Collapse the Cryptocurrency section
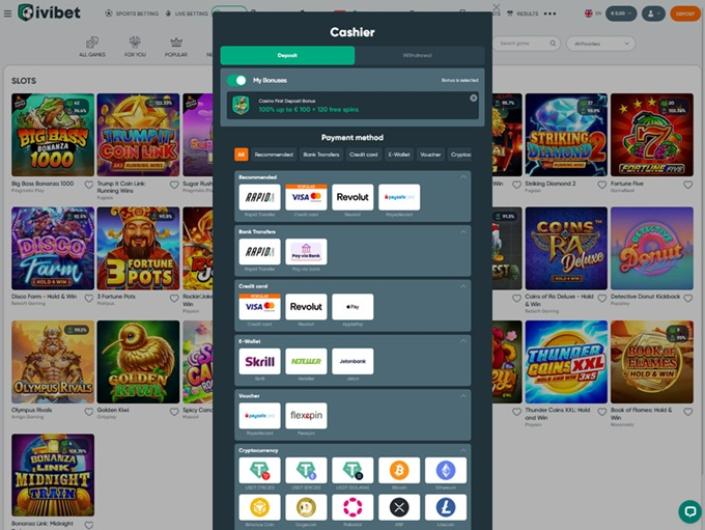705x530 pixels. [x=463, y=450]
